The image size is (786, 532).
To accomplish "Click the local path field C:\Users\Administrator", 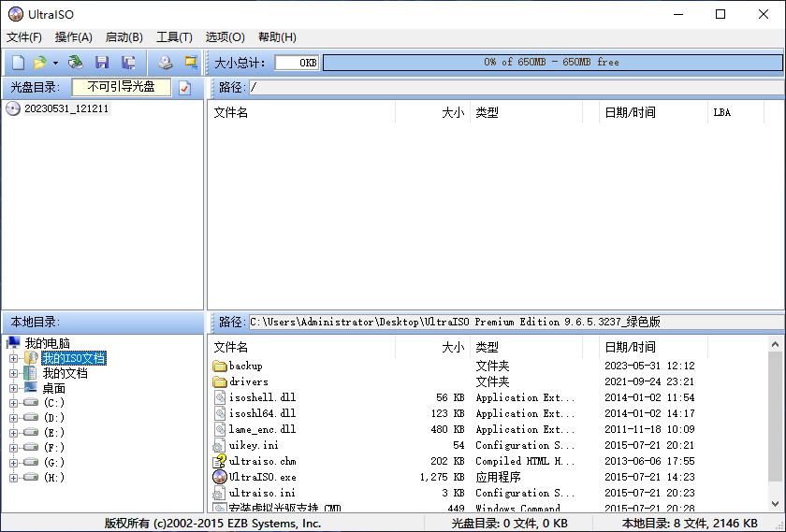I will pyautogui.click(x=517, y=323).
